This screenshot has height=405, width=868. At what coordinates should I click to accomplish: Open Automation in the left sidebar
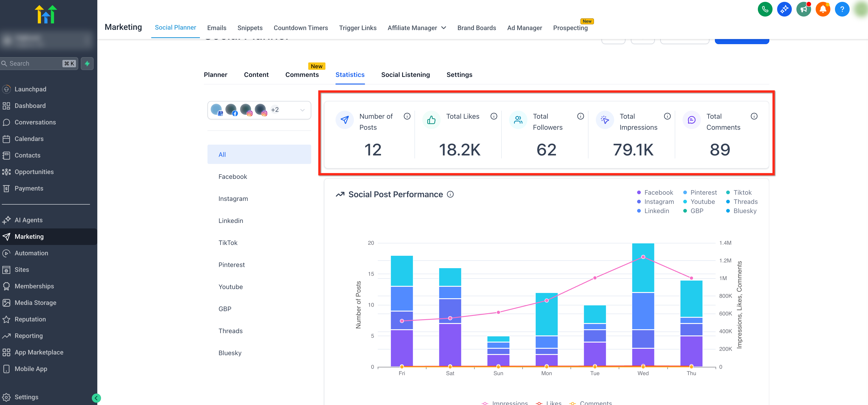tap(31, 253)
